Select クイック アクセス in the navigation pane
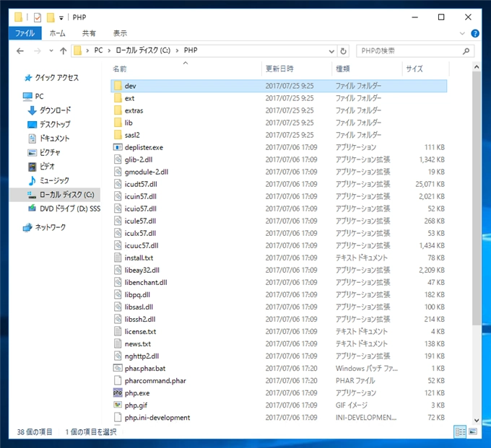This screenshot has height=448, width=491. coord(52,78)
